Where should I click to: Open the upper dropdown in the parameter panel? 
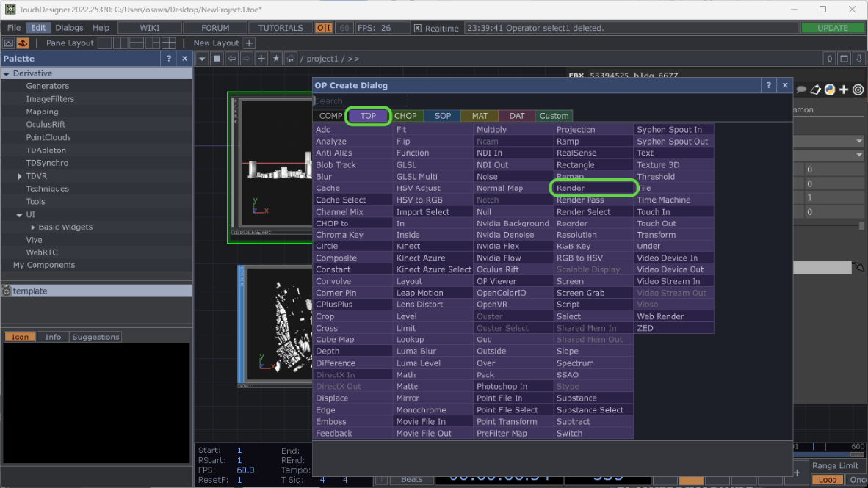pos(859,141)
